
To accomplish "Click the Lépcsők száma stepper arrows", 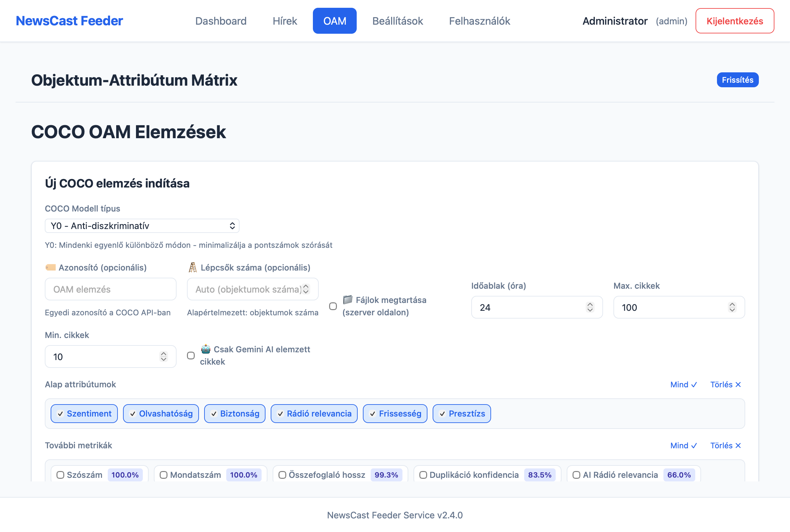I will 306,289.
